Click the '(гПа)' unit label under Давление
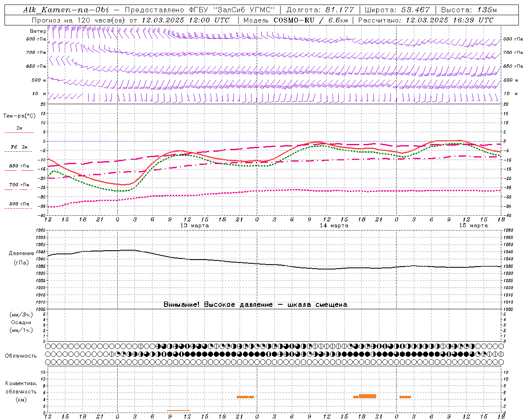Viewport: 525px width, 420px height. (x=21, y=263)
